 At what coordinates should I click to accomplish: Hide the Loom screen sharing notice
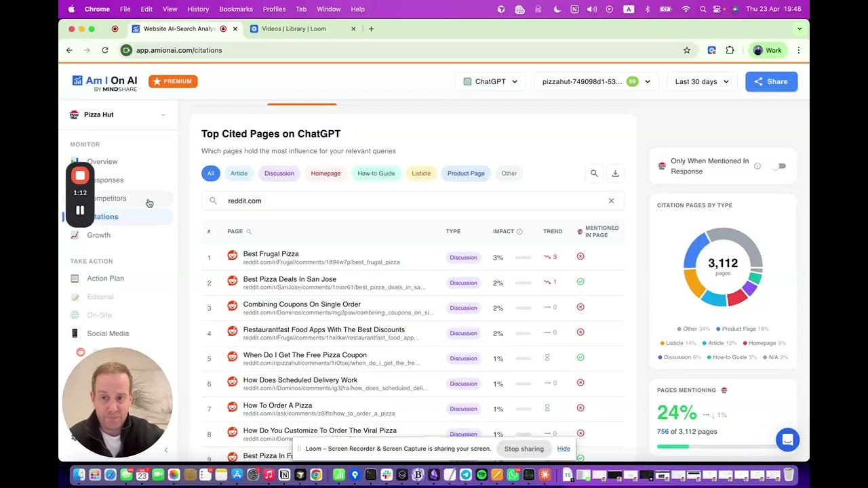(x=564, y=449)
